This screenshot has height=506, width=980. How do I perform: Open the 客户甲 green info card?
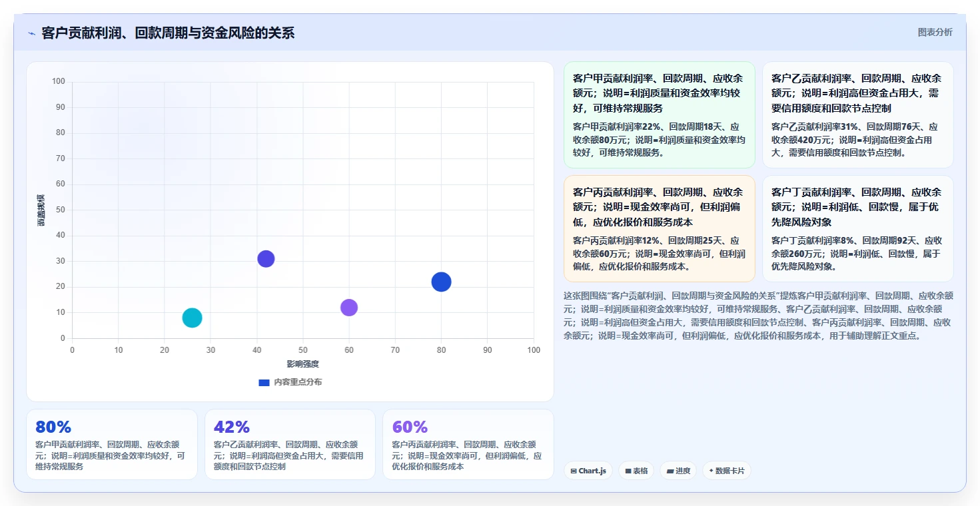tap(660, 115)
